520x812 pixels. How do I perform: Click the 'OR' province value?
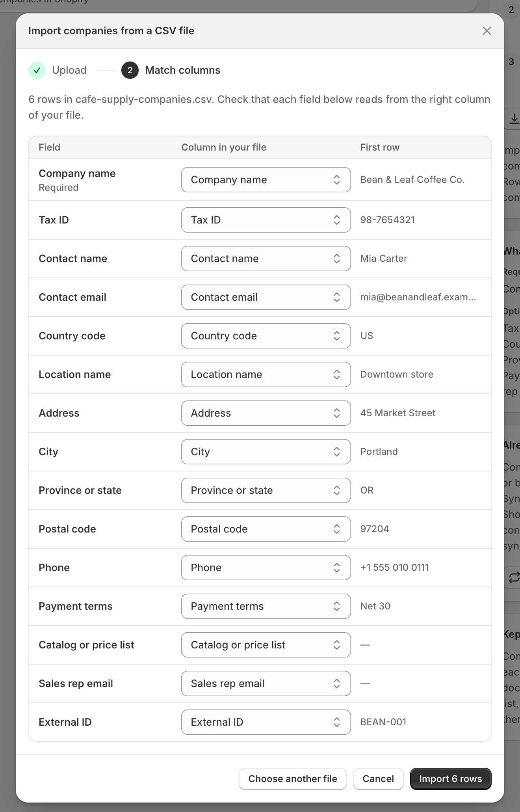[x=367, y=490]
